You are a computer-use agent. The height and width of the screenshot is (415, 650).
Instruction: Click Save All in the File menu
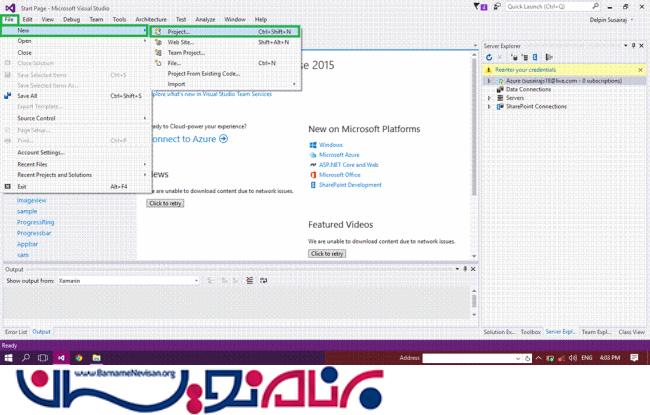pos(76,96)
